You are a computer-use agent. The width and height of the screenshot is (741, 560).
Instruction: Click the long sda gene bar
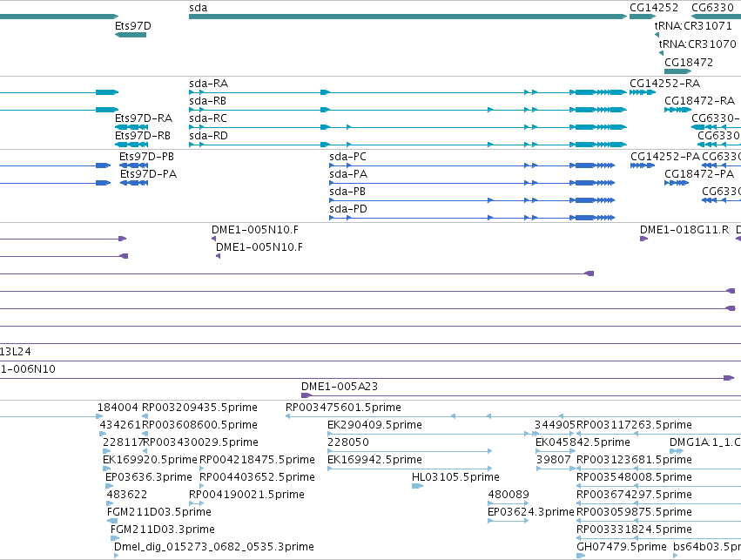click(408, 17)
